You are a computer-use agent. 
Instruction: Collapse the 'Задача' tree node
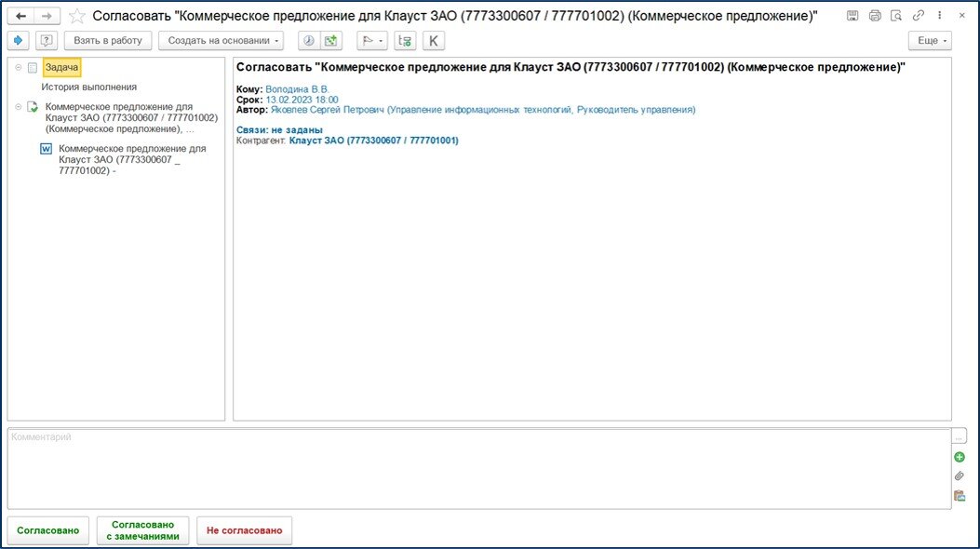[x=20, y=68]
